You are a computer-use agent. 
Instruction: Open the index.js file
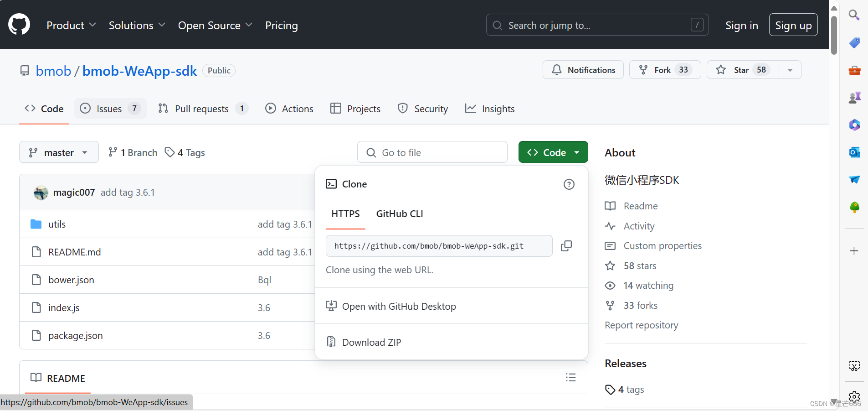64,307
